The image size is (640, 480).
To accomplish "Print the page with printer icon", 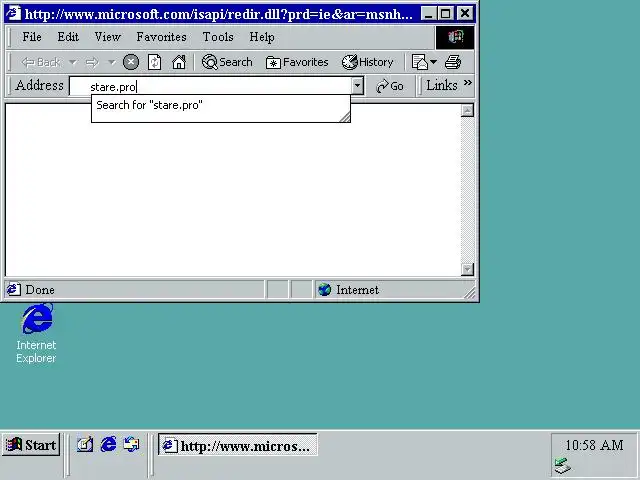I will (453, 62).
